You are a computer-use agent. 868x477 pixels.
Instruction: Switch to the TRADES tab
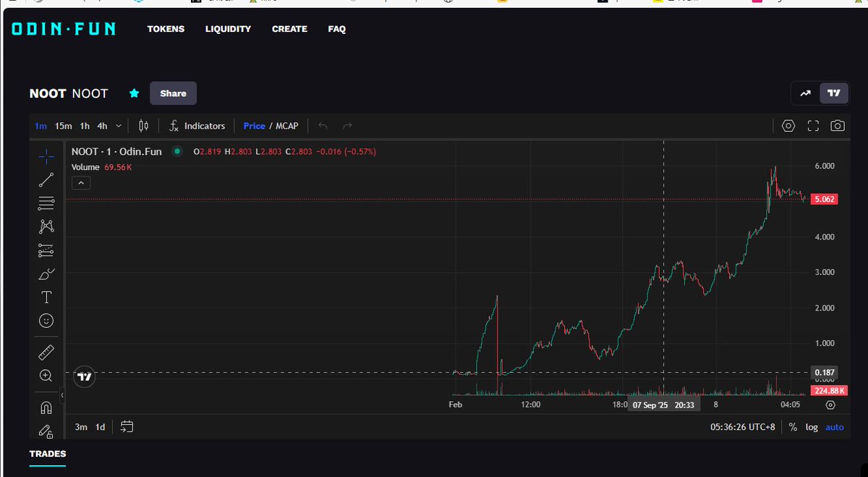point(48,454)
